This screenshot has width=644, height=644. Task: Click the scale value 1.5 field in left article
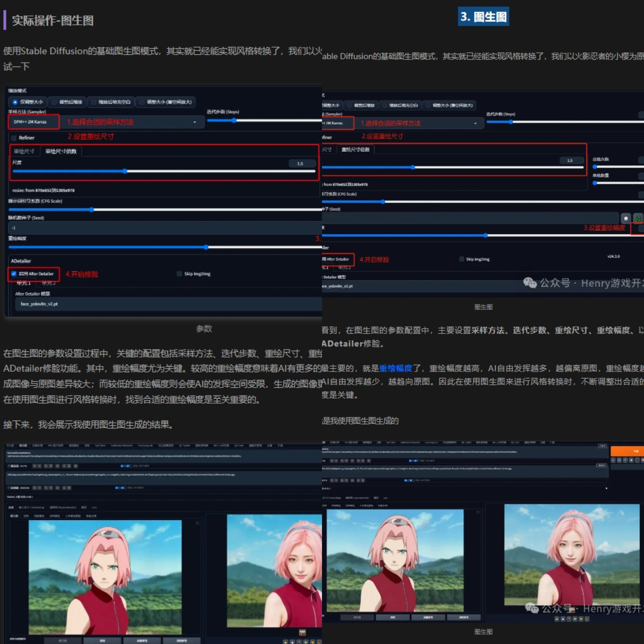pos(302,164)
